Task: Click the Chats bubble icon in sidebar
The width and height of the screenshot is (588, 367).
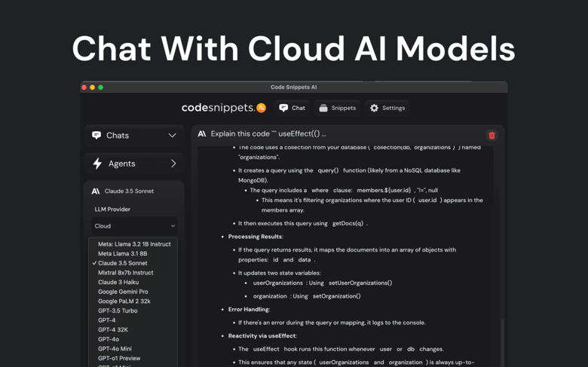Action: [x=96, y=136]
